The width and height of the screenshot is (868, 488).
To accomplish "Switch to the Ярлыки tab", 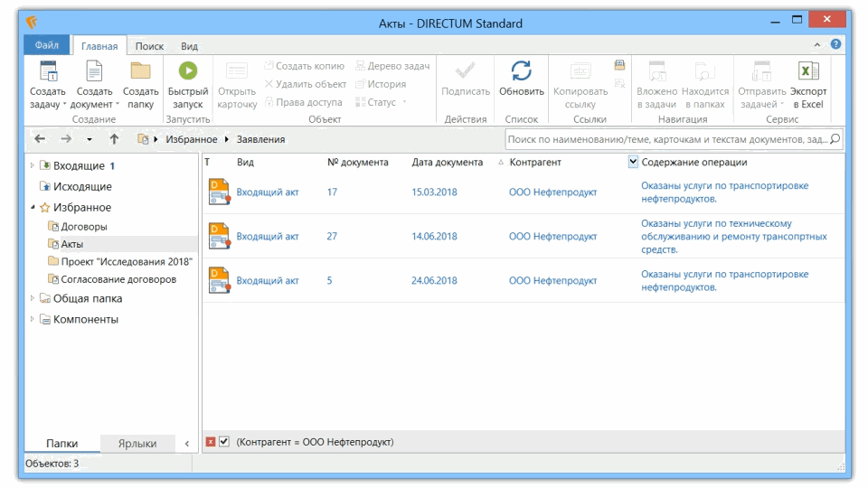I will pos(137,443).
